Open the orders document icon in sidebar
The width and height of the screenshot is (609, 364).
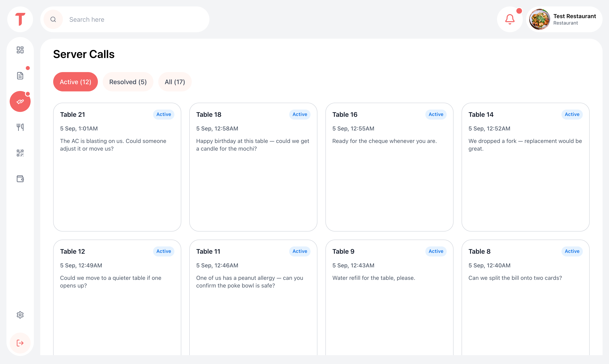20,76
